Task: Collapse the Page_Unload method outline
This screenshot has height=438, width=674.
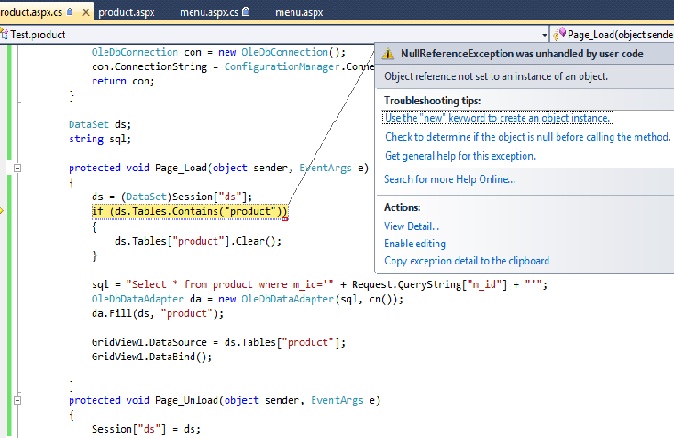Action: coord(17,400)
